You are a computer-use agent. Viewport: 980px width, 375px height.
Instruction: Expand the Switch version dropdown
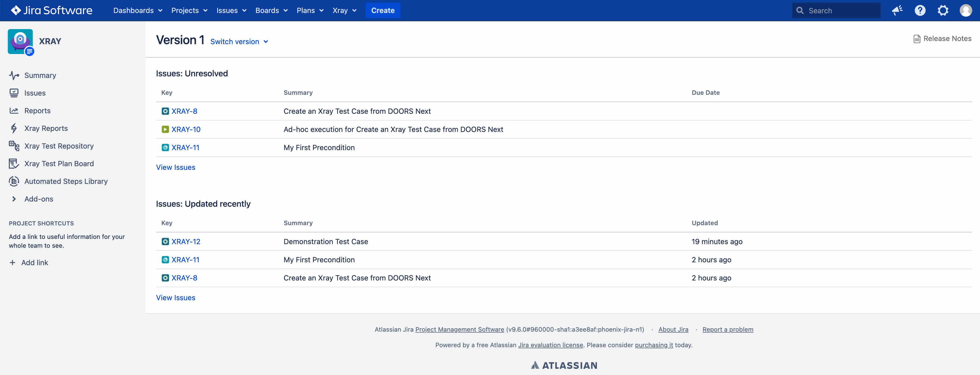tap(239, 42)
